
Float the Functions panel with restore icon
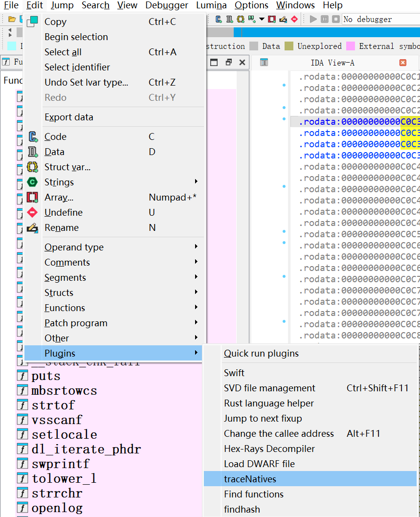point(228,62)
